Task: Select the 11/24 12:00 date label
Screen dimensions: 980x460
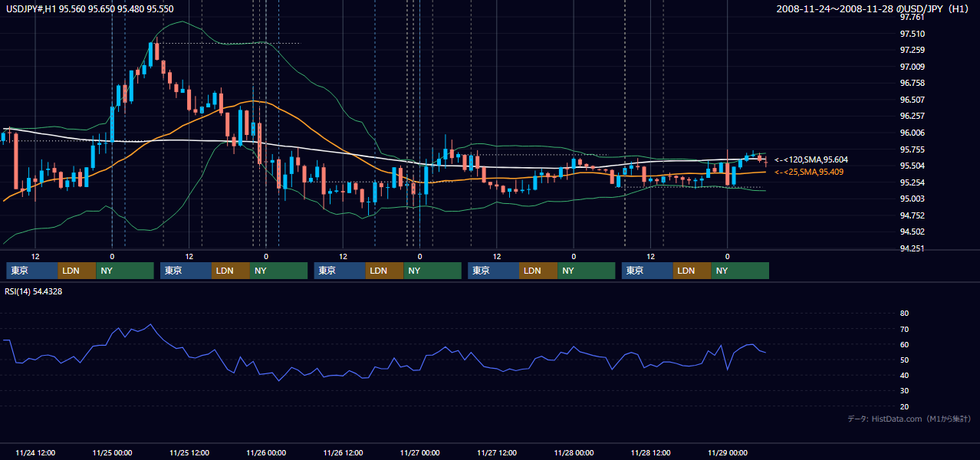Action: click(35, 452)
